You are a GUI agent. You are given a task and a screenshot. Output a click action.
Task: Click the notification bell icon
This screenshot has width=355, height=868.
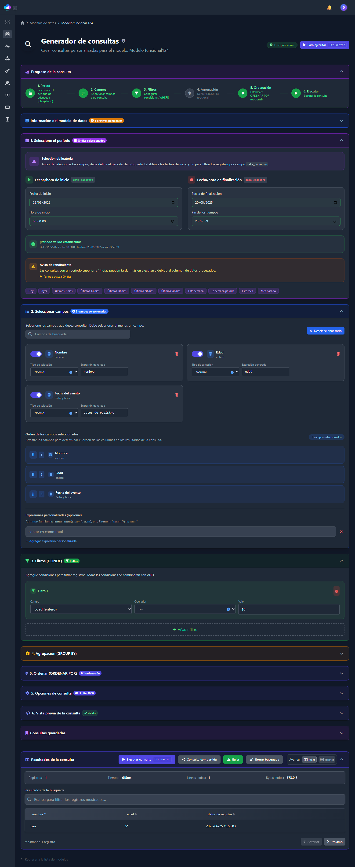pos(329,8)
